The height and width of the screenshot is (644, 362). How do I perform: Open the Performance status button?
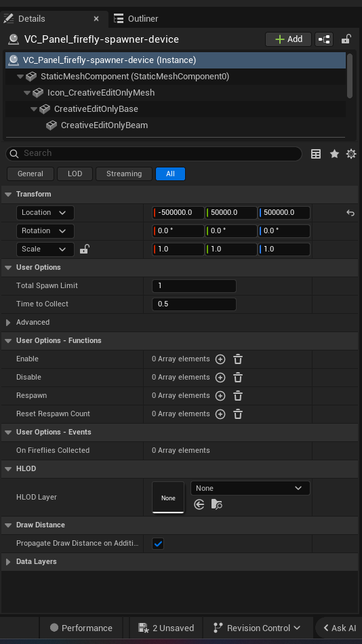[81, 628]
